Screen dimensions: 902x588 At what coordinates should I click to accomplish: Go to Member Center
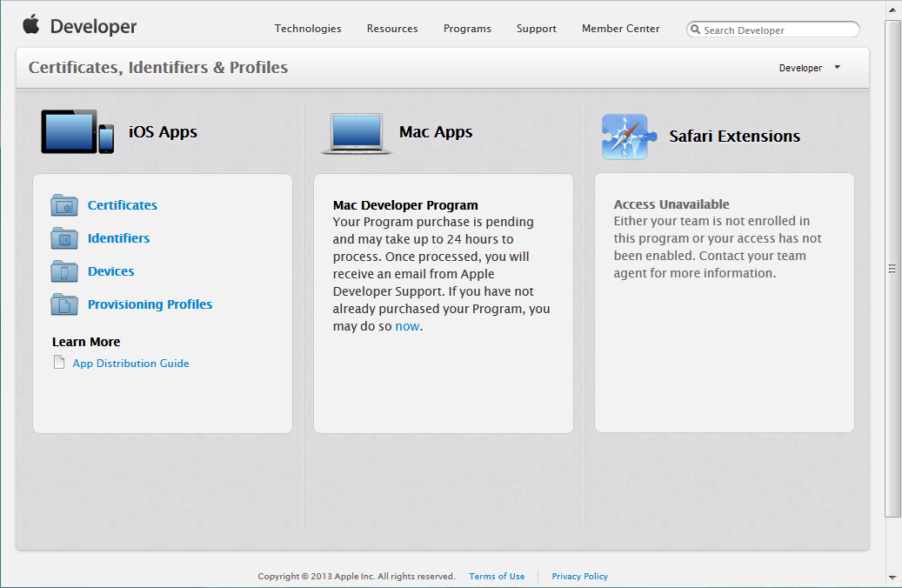[x=621, y=29]
